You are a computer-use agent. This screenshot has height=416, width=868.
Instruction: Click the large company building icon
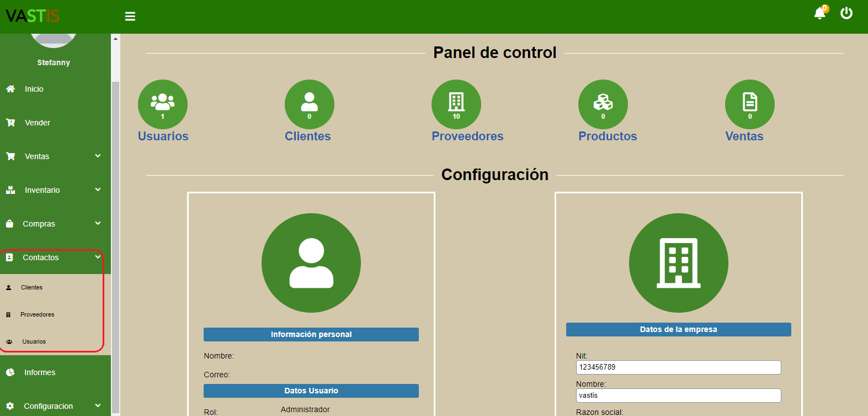pos(679,263)
